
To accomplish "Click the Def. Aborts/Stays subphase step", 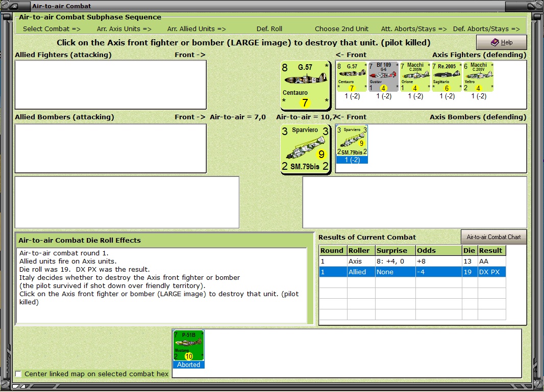I will [x=486, y=29].
